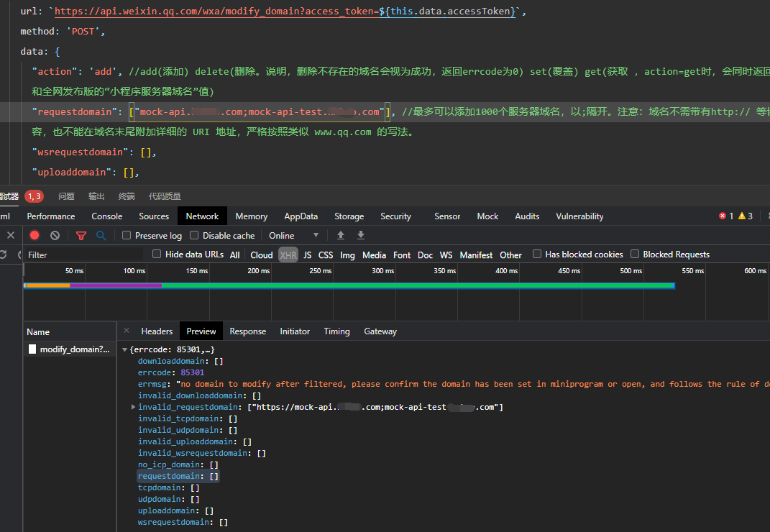Clear the network log with the ban icon
The width and height of the screenshot is (770, 532).
(x=55, y=235)
